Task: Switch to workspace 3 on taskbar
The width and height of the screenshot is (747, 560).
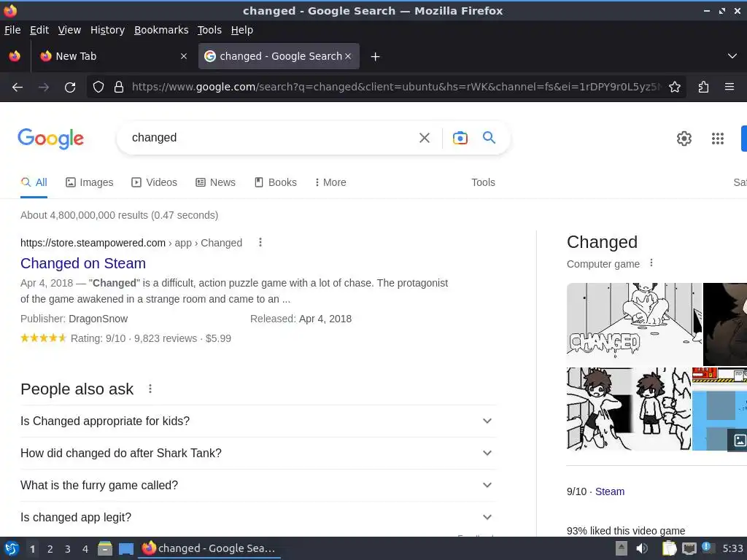Action: point(68,549)
